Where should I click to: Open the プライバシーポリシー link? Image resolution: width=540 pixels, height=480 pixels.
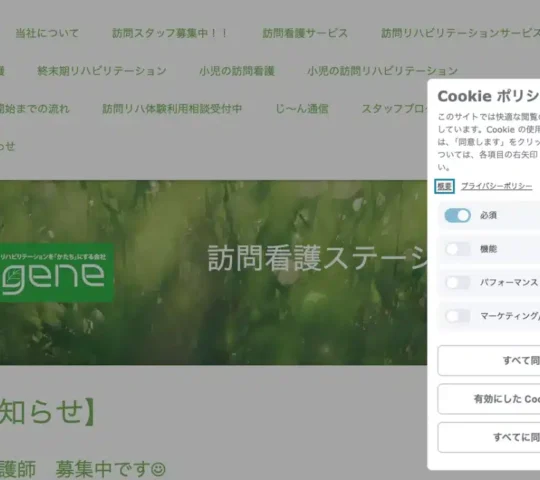pos(497,186)
